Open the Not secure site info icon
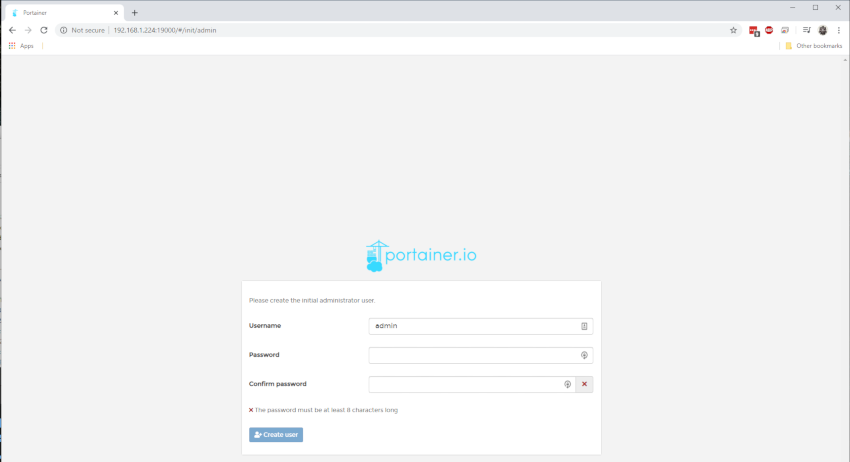This screenshot has width=850, height=462. (63, 30)
